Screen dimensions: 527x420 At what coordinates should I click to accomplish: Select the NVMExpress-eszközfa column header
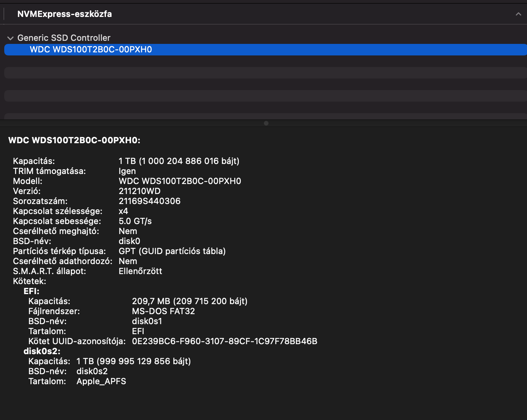click(263, 14)
